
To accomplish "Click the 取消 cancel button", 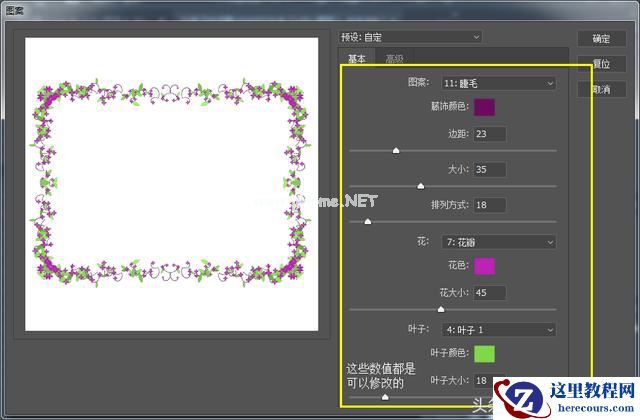I will pyautogui.click(x=601, y=89).
